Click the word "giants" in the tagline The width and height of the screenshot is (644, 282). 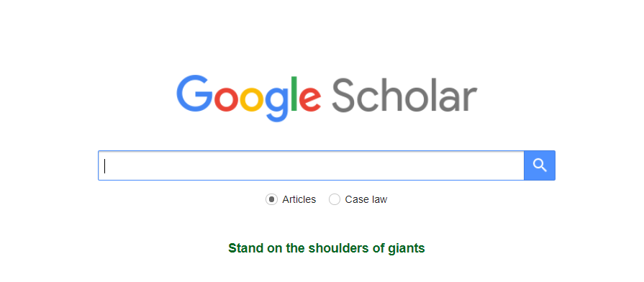pyautogui.click(x=407, y=249)
